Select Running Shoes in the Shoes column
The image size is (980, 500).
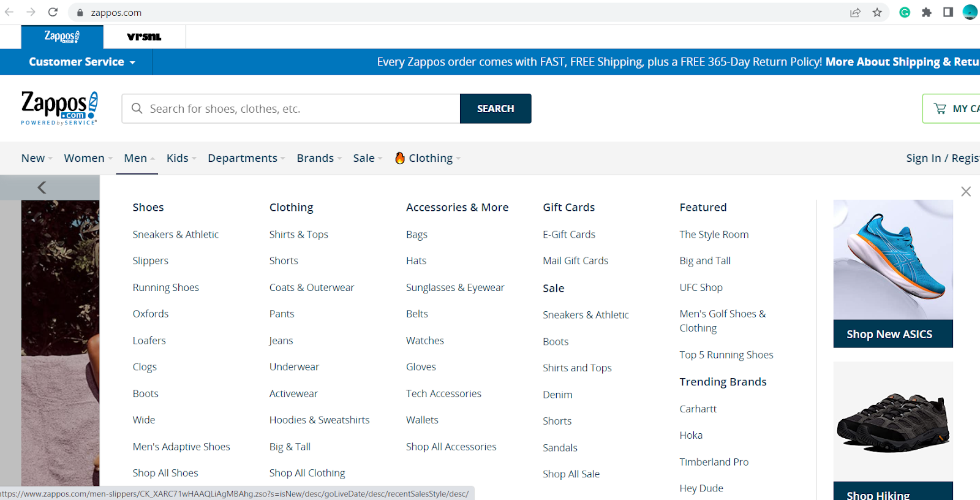[166, 287]
